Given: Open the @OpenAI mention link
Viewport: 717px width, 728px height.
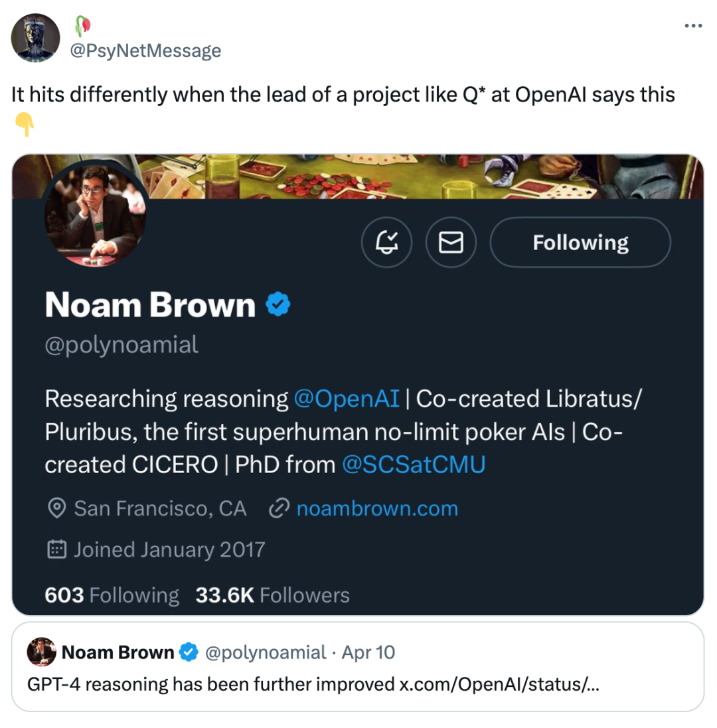Looking at the screenshot, I should (x=347, y=399).
